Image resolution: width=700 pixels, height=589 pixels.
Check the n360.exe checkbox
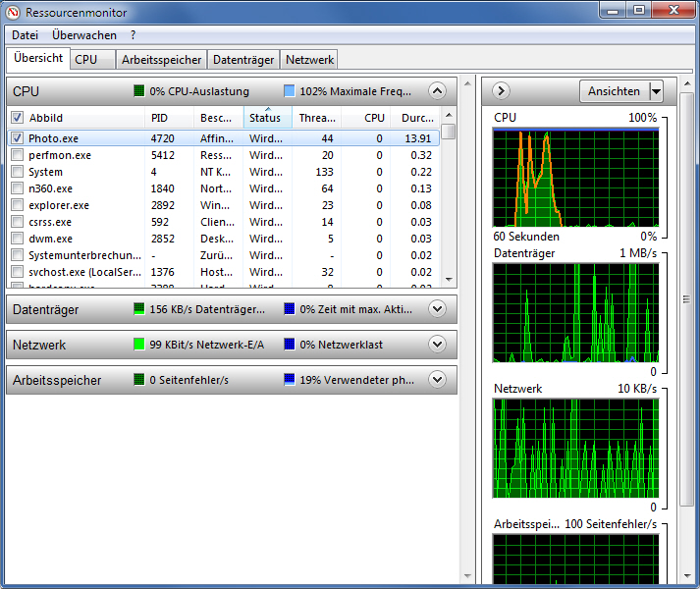tap(17, 188)
